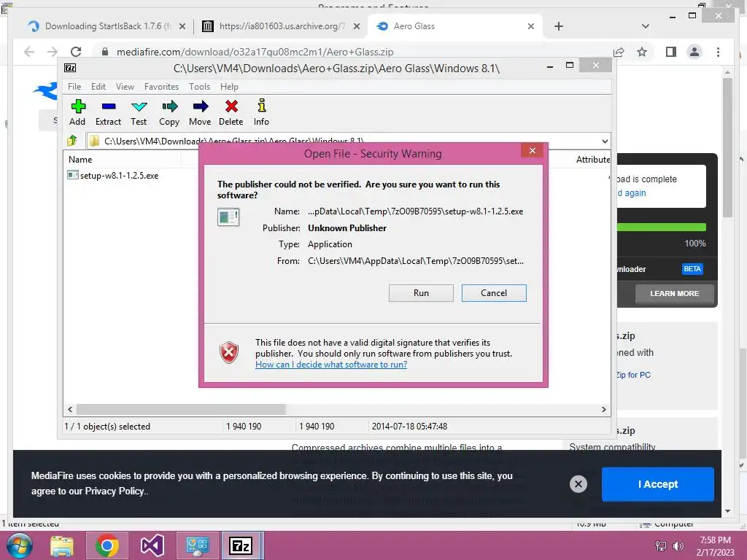Click the green download progress bar

pos(661,227)
